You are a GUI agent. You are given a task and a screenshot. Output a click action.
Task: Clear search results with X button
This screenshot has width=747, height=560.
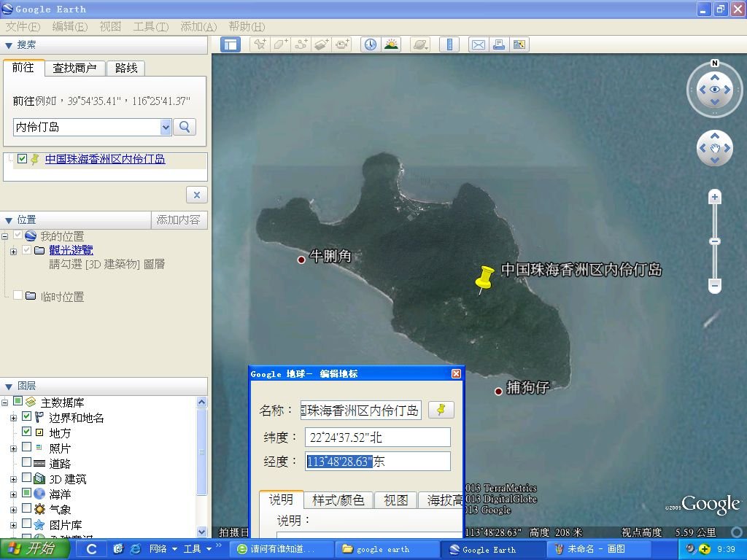[197, 195]
